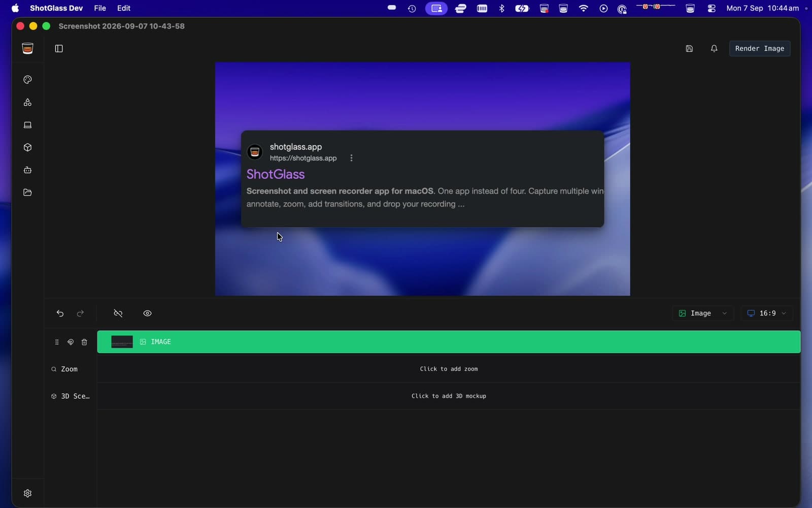
Task: Undo the last action
Action: (60, 313)
